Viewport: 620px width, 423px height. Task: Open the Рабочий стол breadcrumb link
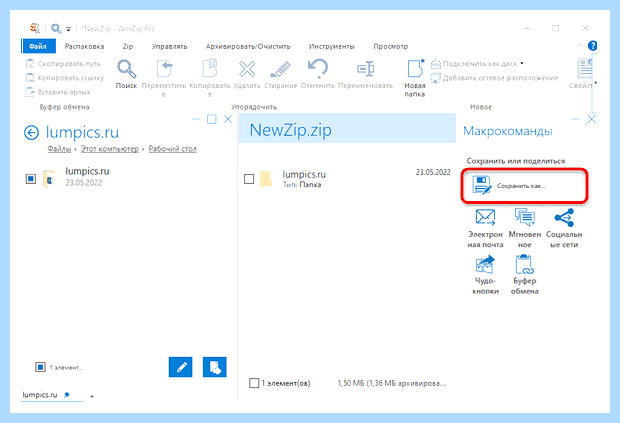point(172,149)
